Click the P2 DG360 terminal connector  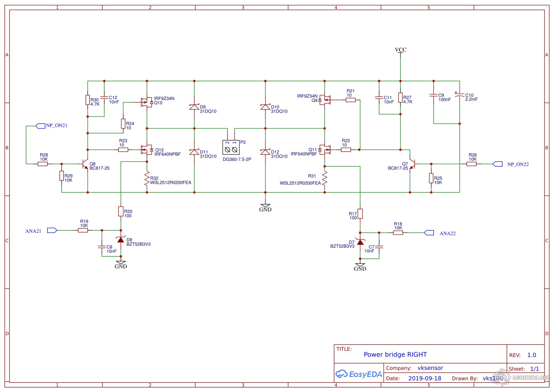coord(231,147)
